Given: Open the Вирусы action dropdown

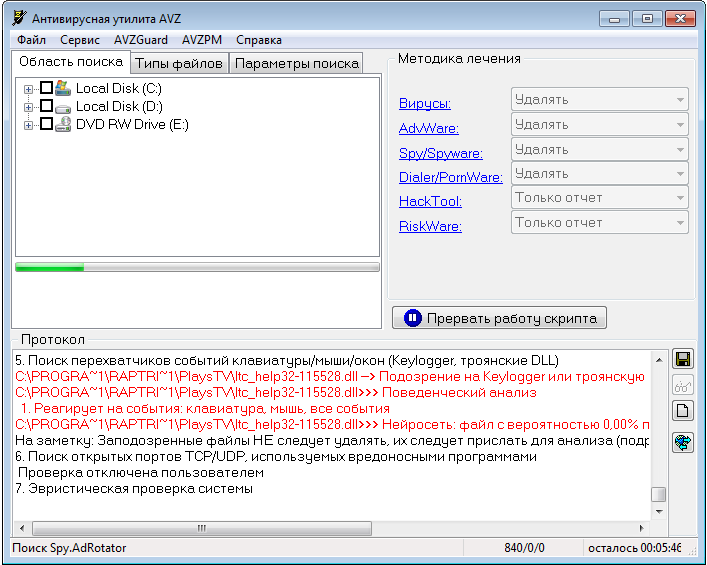Looking at the screenshot, I should [x=600, y=99].
